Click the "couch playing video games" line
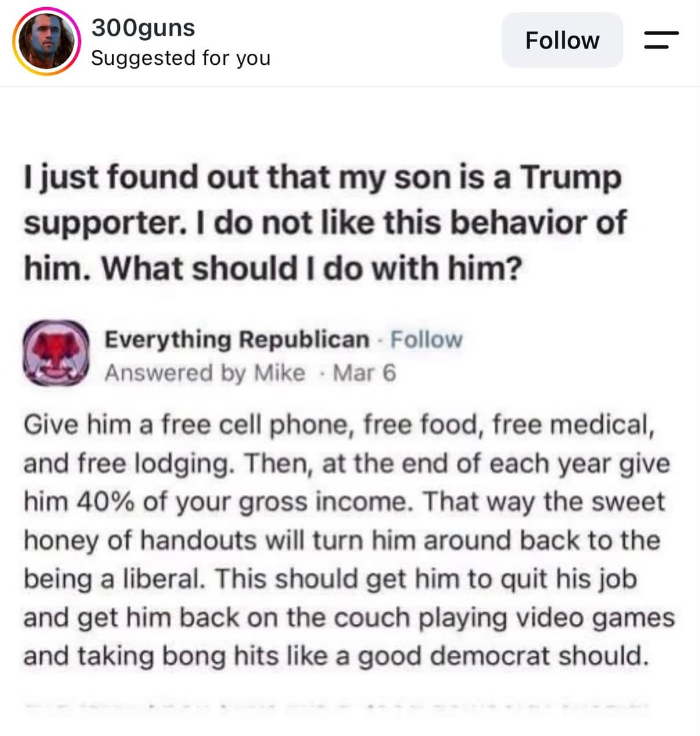The height and width of the screenshot is (736, 700). (x=349, y=617)
